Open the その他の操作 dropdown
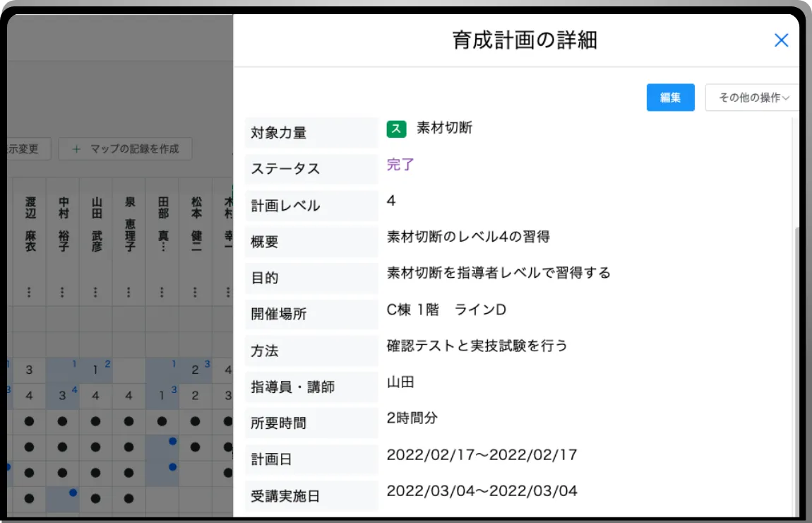 click(x=753, y=98)
